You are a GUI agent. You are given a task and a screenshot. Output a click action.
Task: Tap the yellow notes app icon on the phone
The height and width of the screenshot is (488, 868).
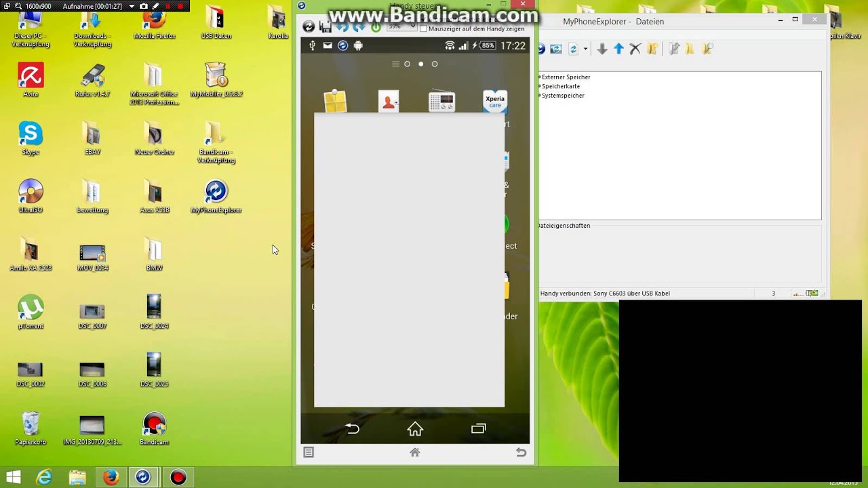(x=335, y=102)
